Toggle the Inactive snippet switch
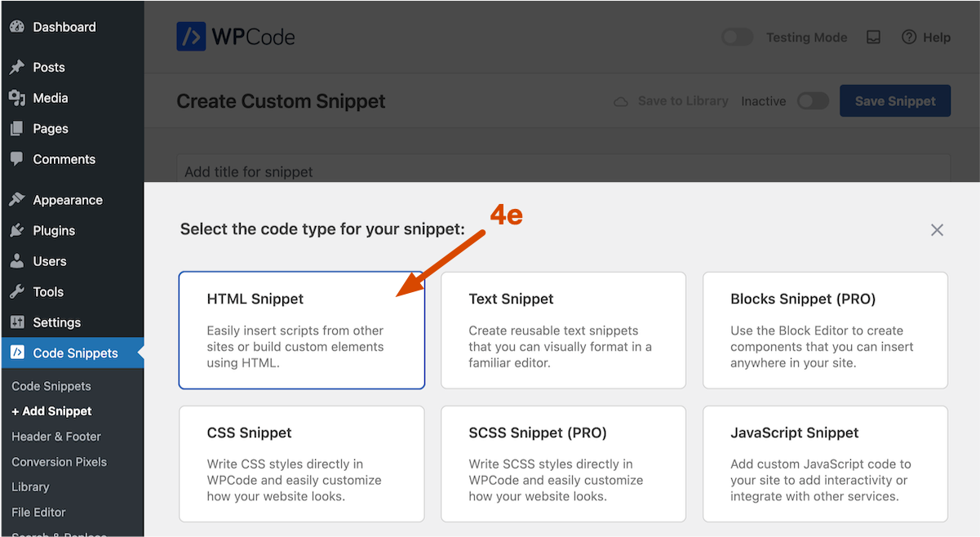 (813, 101)
